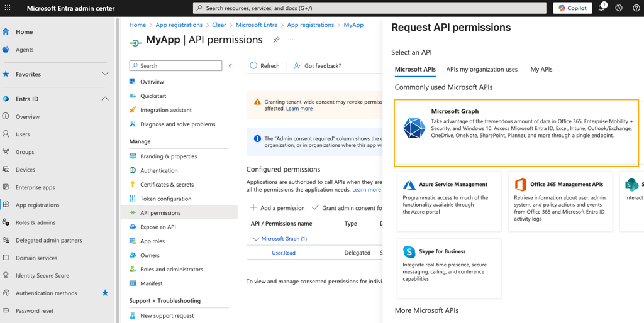This screenshot has width=644, height=323.
Task: Click the API / Permissions name column header
Action: (x=281, y=224)
